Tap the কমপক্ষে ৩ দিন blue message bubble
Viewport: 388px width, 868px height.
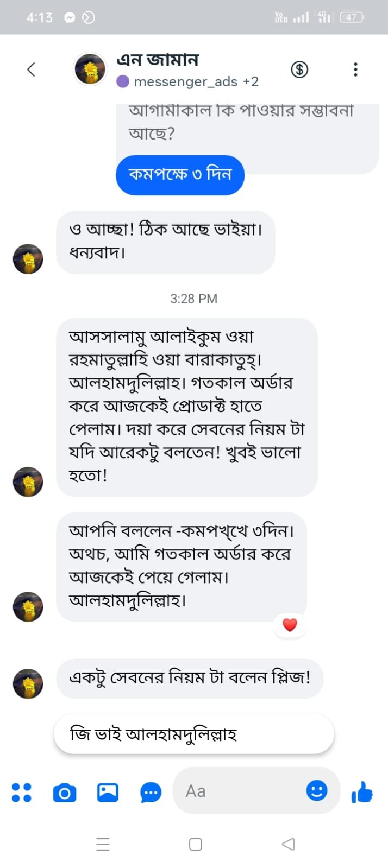point(180,175)
